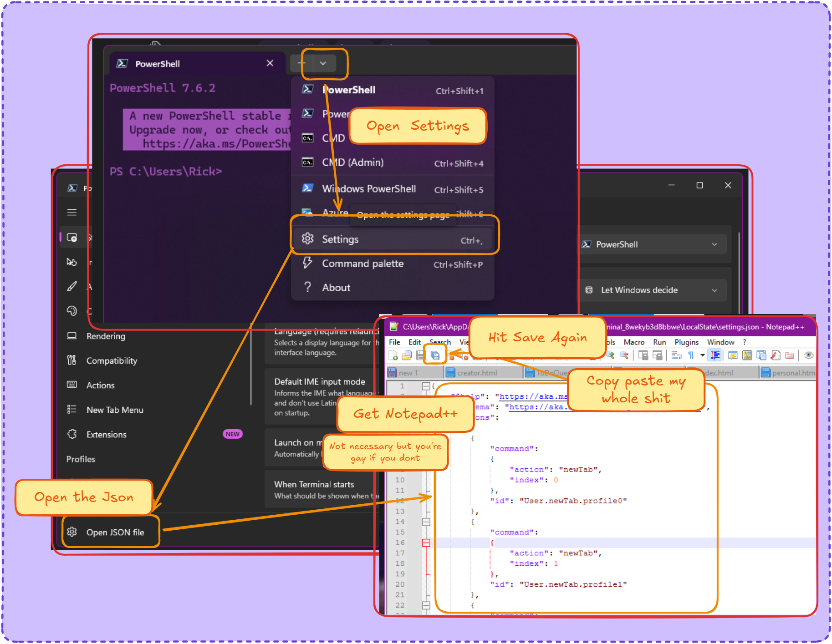
Task: Toggle Word Wrap icon in Notepad++ toolbar
Action: [x=677, y=355]
